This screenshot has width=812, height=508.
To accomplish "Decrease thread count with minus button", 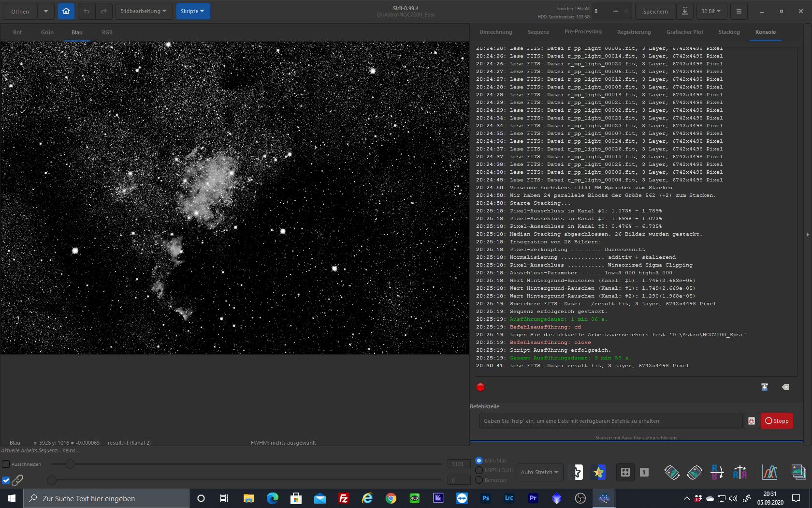I will (x=615, y=11).
